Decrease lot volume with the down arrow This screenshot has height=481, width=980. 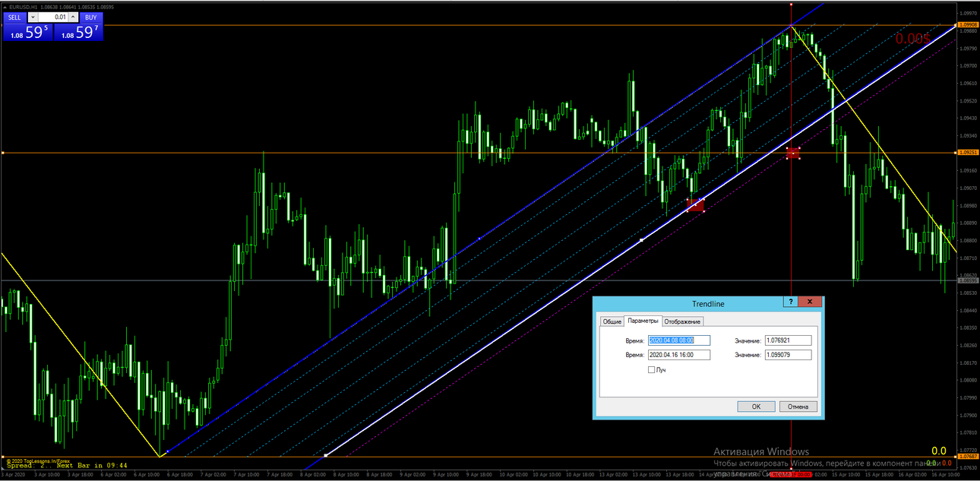coord(33,17)
